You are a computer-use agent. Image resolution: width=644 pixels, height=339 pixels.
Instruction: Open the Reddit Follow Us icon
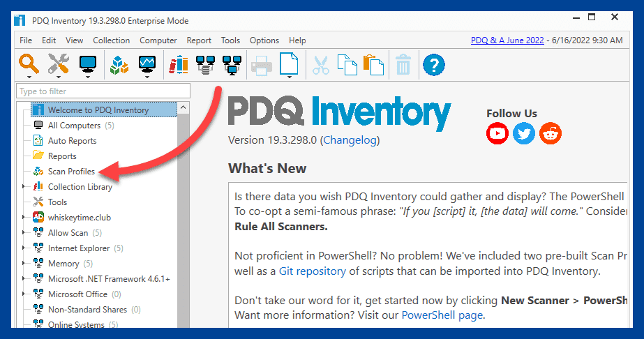point(551,133)
